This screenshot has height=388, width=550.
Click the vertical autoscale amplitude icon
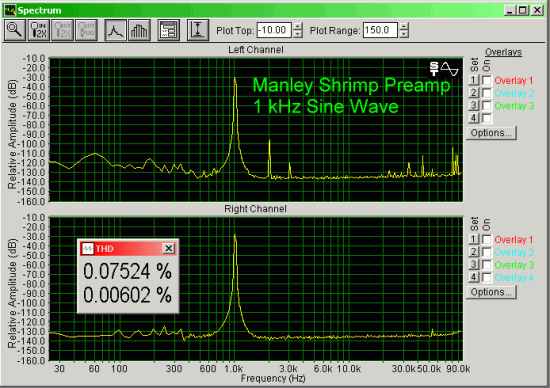coord(198,30)
